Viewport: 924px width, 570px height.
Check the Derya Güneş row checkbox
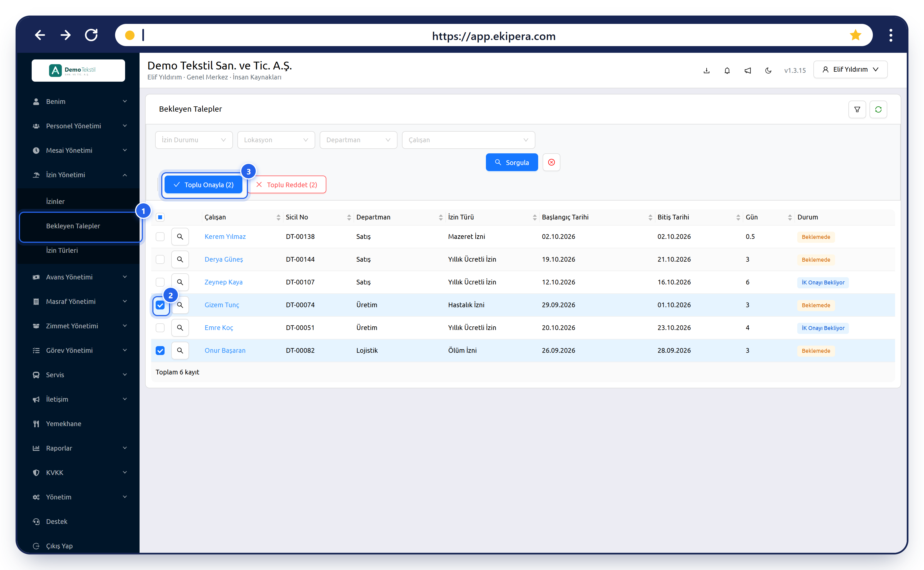point(160,259)
